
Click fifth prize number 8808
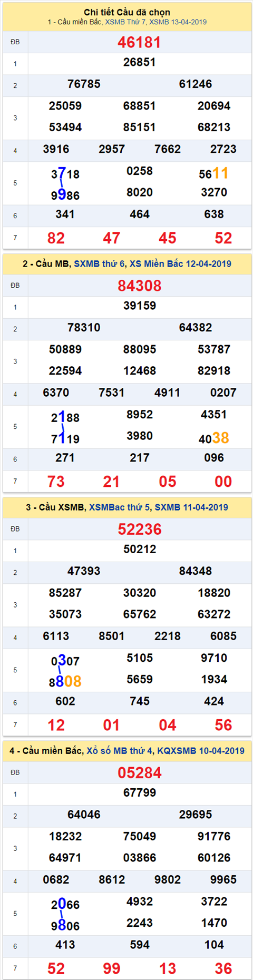[65, 682]
